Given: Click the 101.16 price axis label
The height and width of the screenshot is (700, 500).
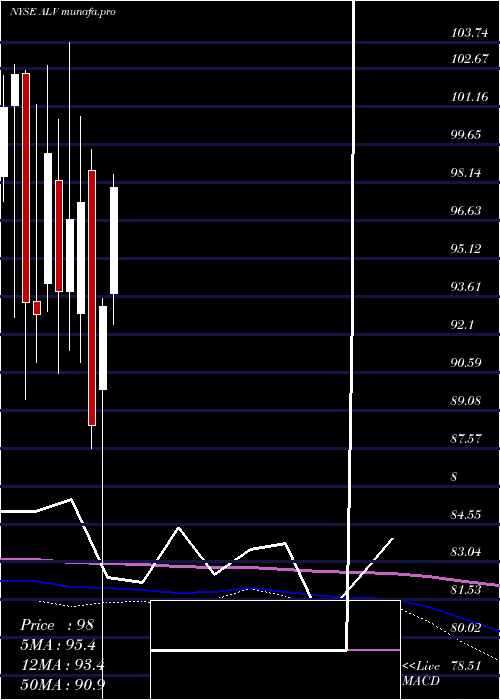Looking at the screenshot, I should pos(469,96).
